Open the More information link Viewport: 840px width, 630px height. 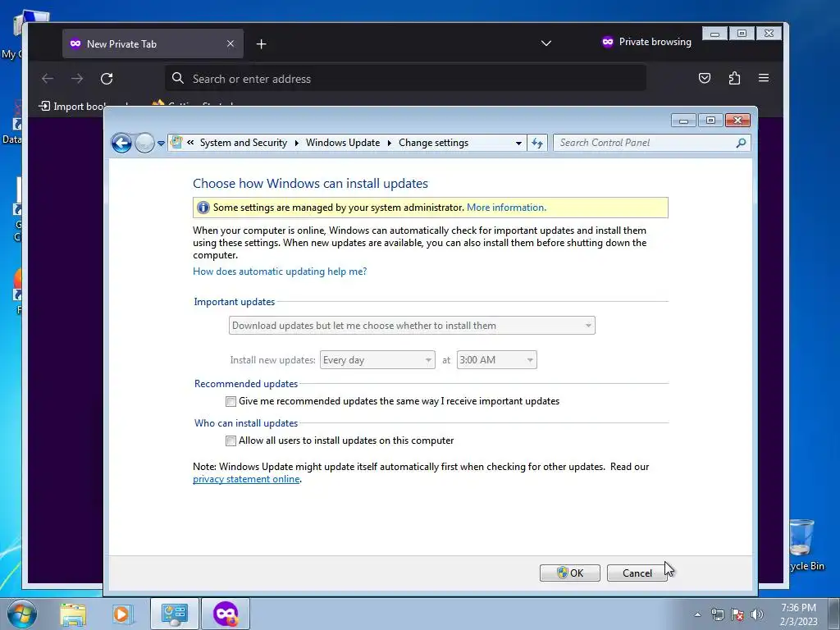[506, 208]
